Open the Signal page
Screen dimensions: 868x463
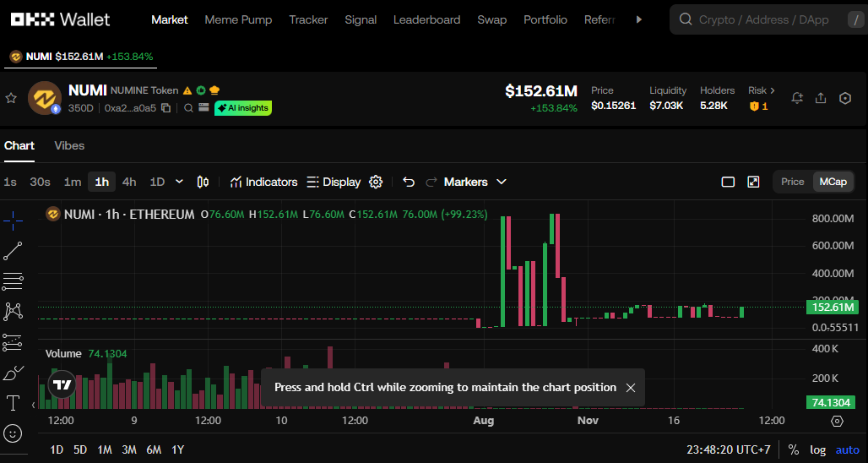point(361,19)
